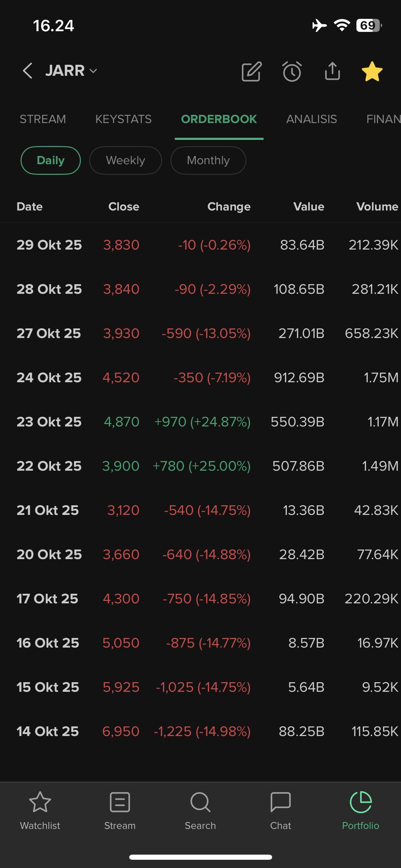This screenshot has height=868, width=401.
Task: Tap the Change column header
Action: [229, 207]
